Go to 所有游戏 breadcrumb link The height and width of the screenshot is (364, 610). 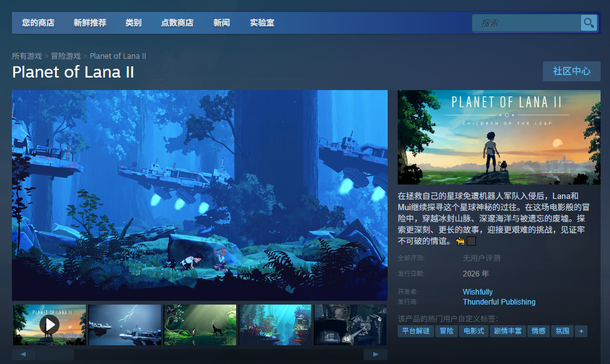pos(27,56)
